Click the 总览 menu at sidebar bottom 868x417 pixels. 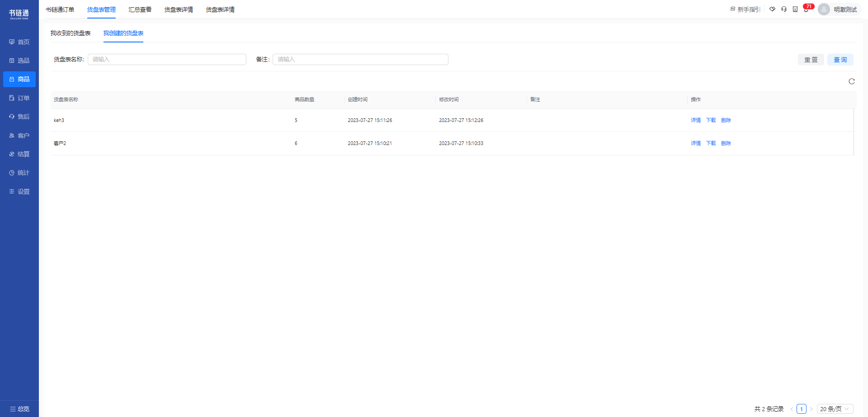coord(19,409)
